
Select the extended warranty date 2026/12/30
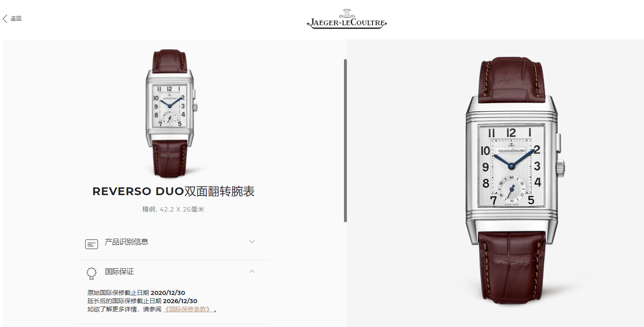click(x=180, y=301)
